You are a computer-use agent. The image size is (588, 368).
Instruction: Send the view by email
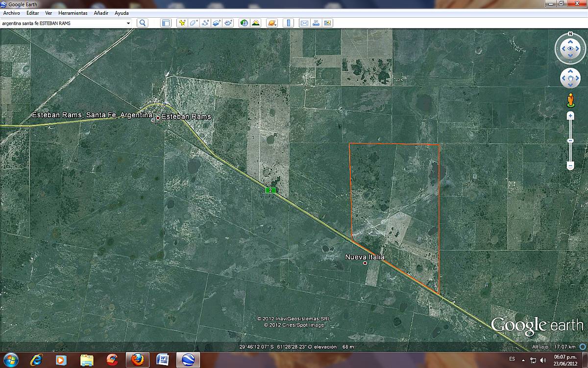pos(305,22)
